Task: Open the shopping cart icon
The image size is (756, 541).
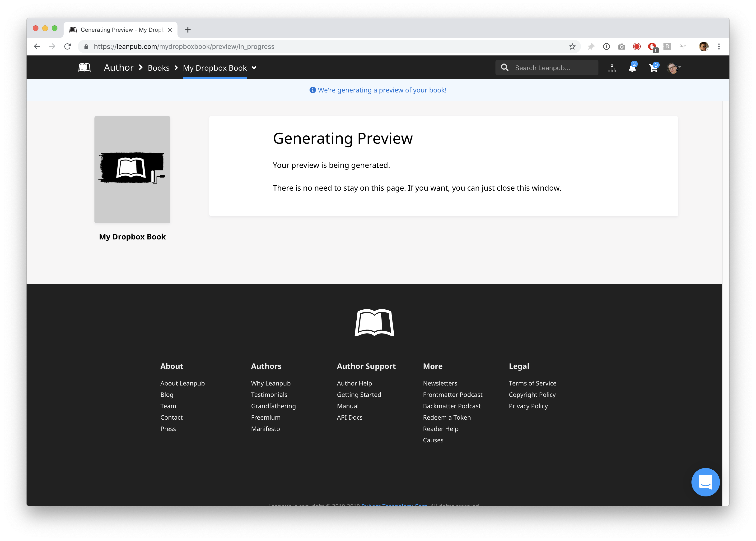Action: click(653, 68)
